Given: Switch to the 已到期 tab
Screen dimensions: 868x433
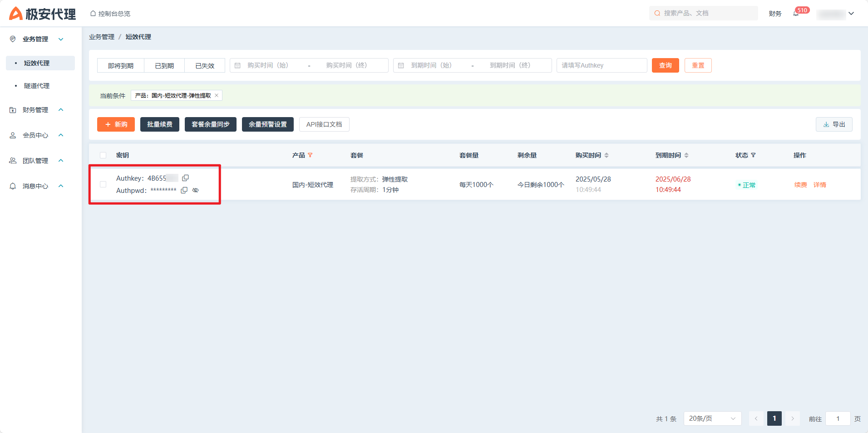Looking at the screenshot, I should coord(164,65).
